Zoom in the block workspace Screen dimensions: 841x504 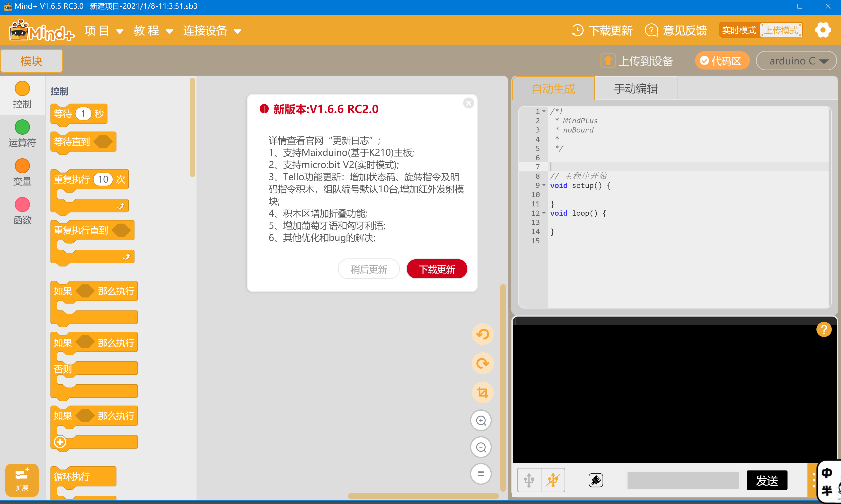(x=481, y=421)
